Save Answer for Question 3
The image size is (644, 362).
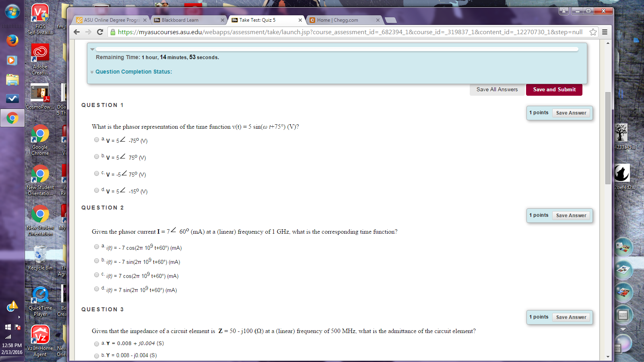tap(571, 317)
